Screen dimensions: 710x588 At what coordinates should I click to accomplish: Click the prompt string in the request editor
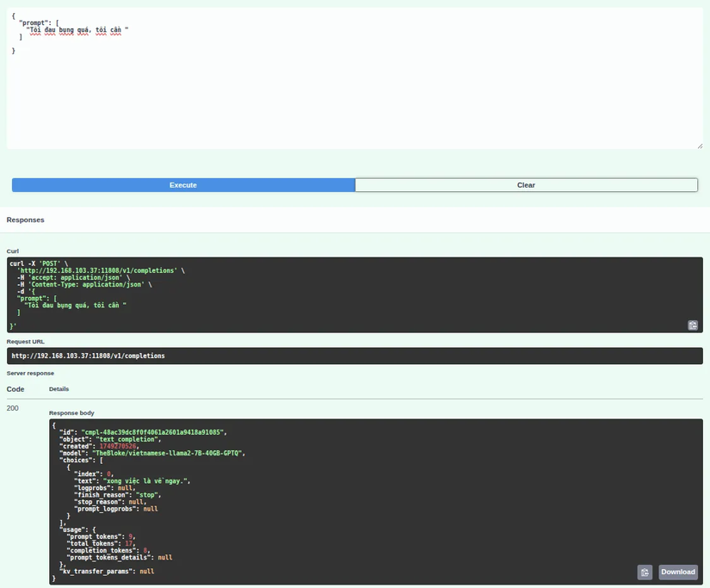[x=77, y=30]
